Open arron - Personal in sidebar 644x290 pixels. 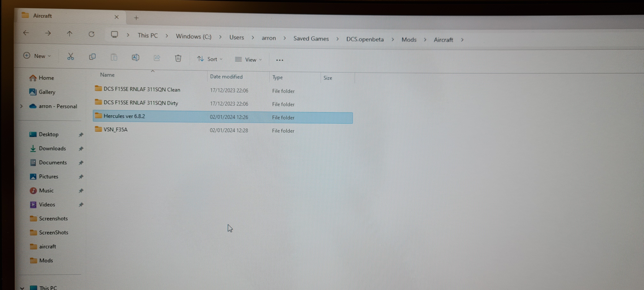click(53, 106)
